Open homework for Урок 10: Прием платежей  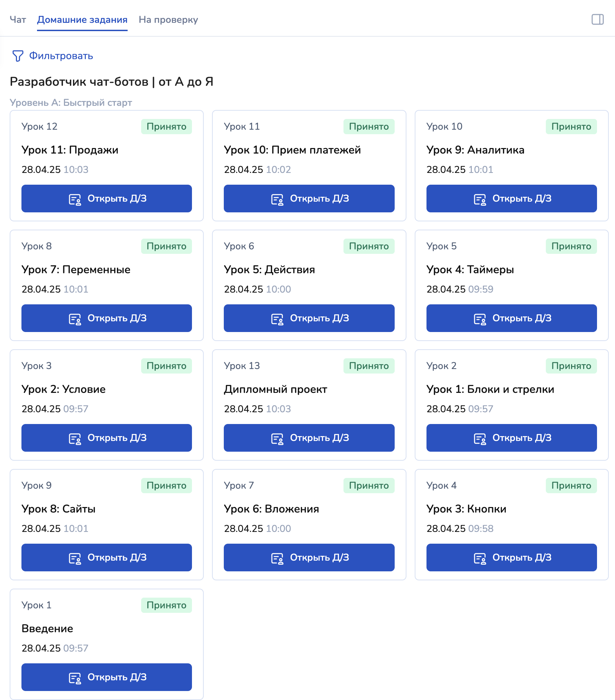pos(309,199)
